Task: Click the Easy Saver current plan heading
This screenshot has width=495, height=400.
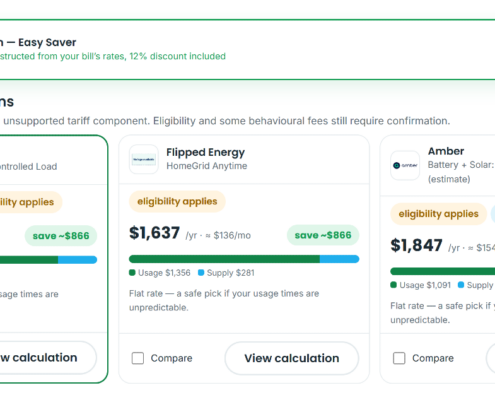Action: pyautogui.click(x=47, y=42)
